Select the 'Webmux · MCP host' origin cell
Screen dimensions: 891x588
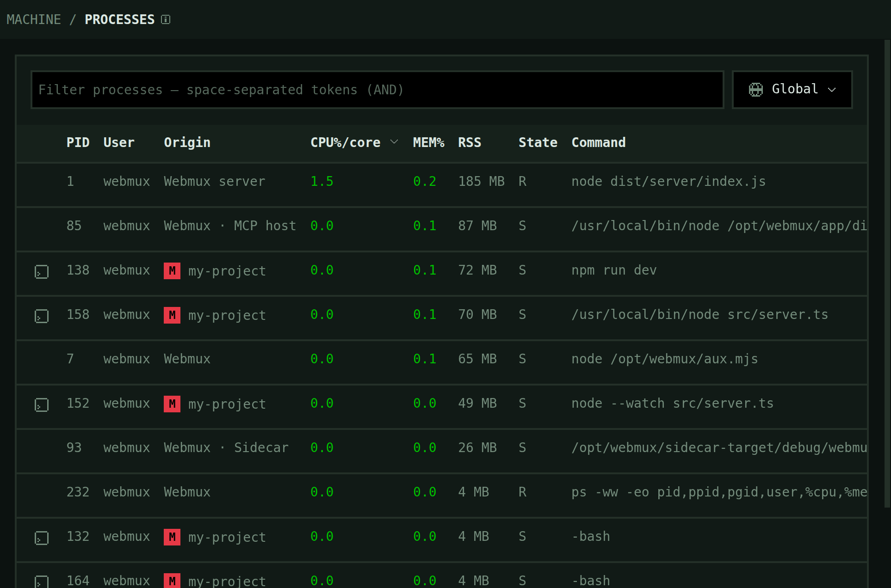[x=230, y=226]
